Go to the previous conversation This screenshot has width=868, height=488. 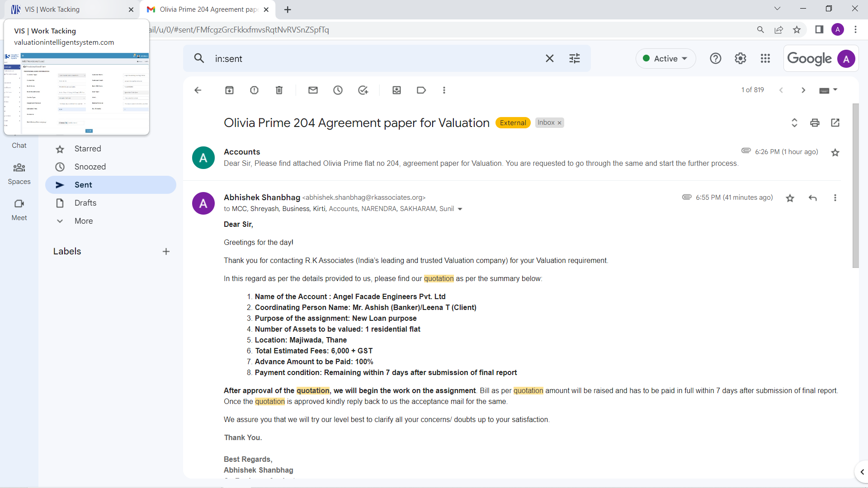(781, 90)
